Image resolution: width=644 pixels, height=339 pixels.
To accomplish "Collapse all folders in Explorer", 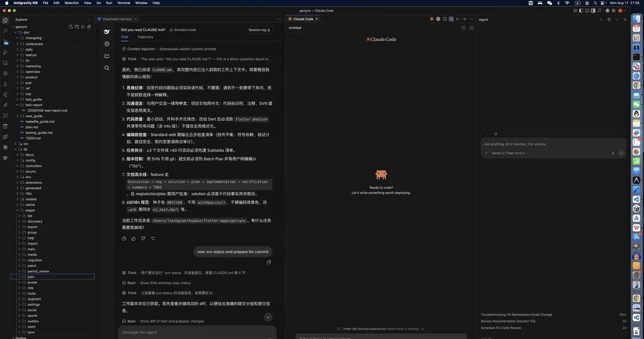I will pos(89,27).
